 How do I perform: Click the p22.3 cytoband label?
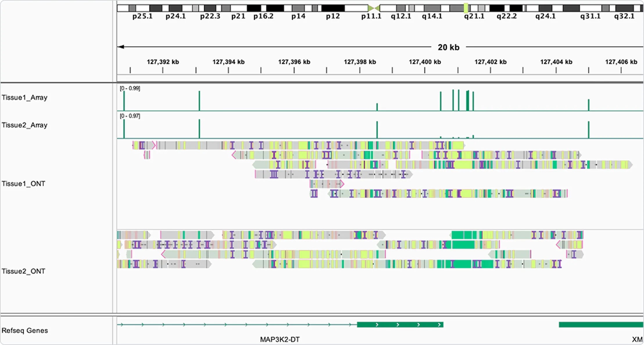[210, 16]
